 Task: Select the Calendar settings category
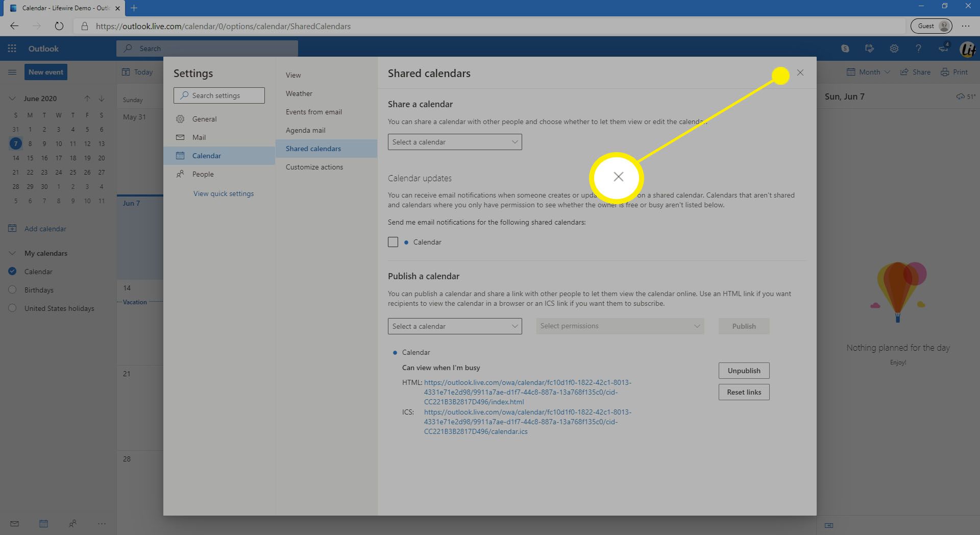[219, 156]
